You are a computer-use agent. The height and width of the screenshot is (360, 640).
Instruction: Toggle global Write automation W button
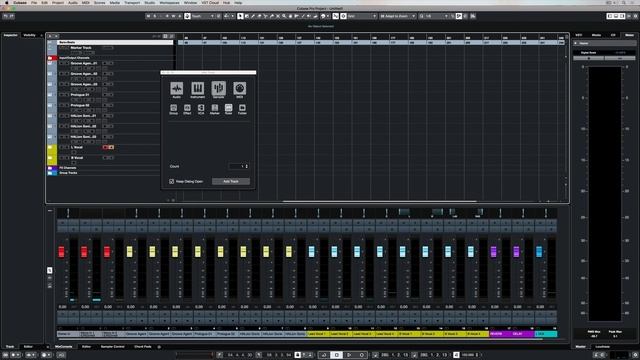[173, 16]
